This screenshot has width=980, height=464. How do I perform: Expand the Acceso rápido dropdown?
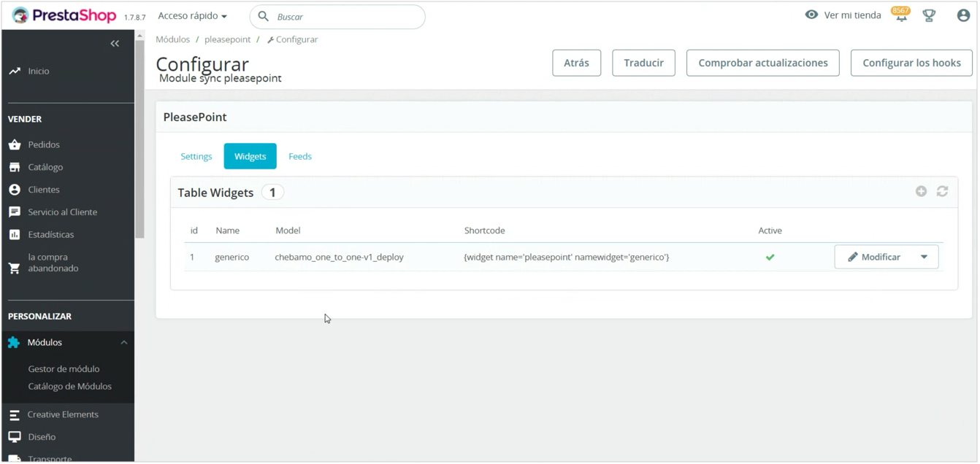192,16
